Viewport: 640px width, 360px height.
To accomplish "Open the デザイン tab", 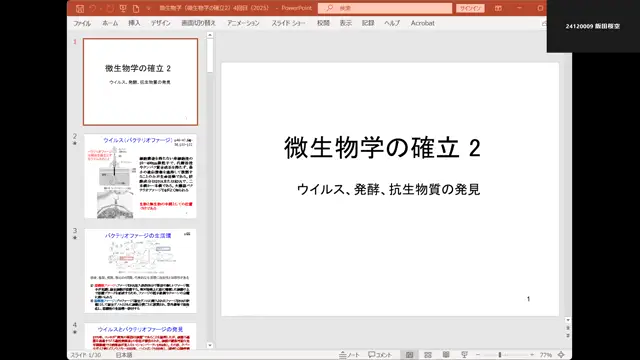I will point(160,23).
